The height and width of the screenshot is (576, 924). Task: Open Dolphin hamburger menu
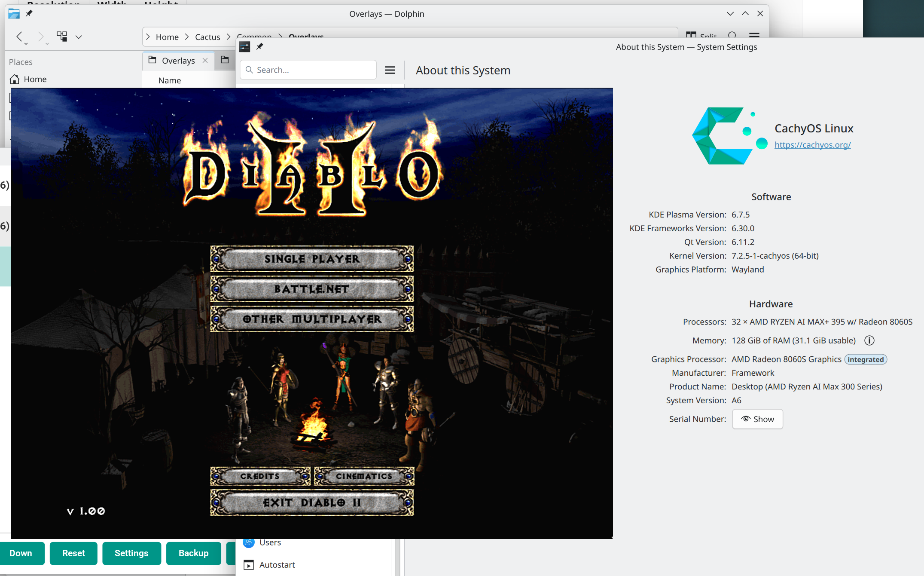tap(754, 35)
